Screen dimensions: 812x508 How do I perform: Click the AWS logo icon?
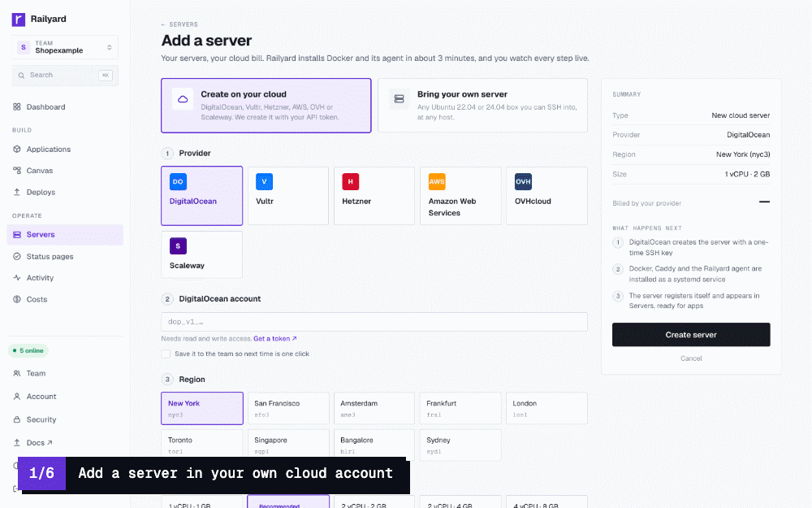(437, 182)
